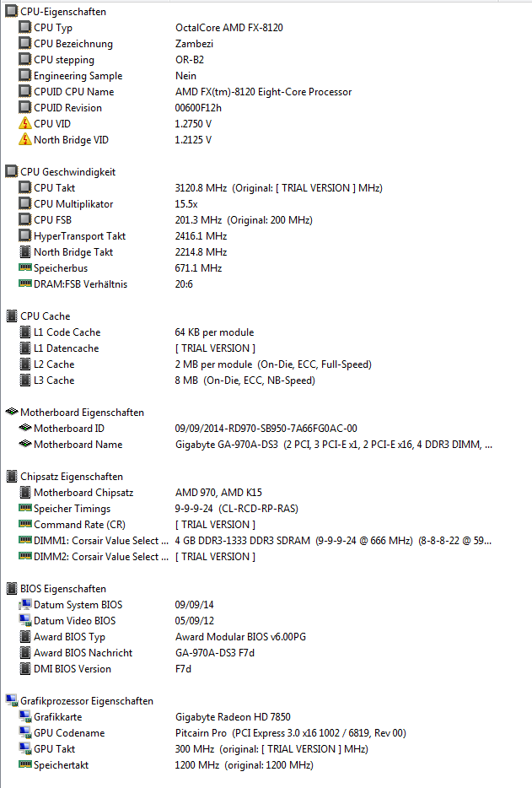Click the icon beside Motherboard Chipsatz
The width and height of the screenshot is (532, 788).
click(x=25, y=492)
